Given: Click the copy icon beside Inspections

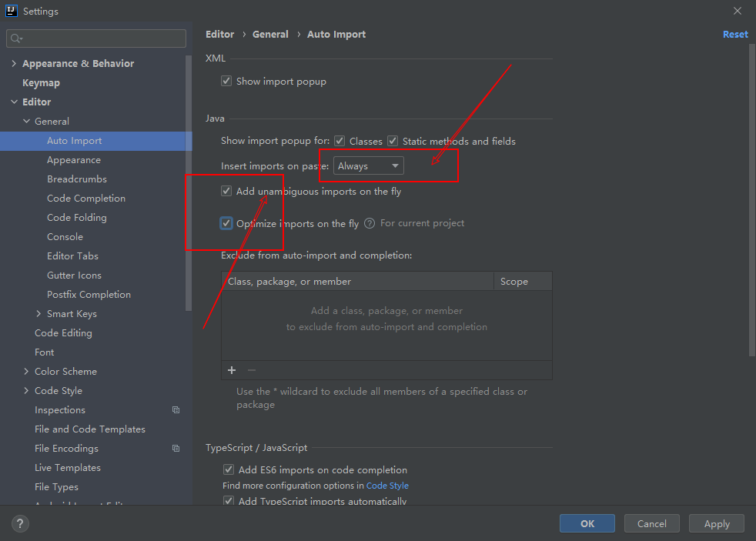Looking at the screenshot, I should pyautogui.click(x=176, y=410).
